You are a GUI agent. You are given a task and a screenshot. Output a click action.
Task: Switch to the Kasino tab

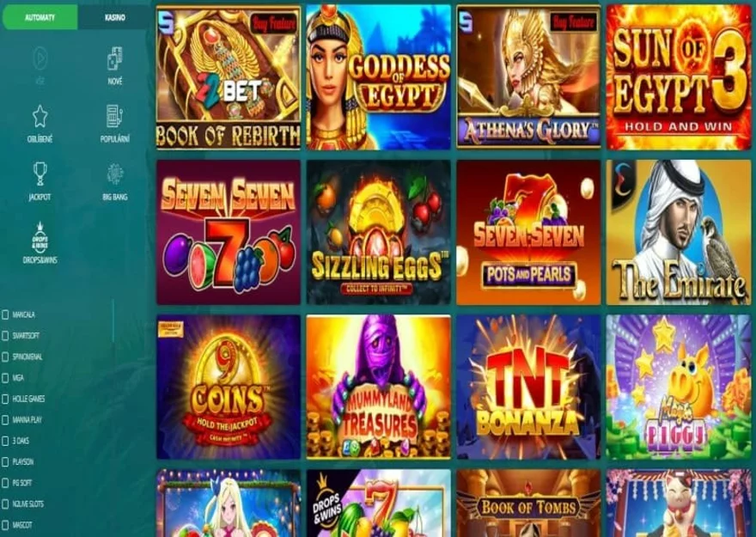115,17
